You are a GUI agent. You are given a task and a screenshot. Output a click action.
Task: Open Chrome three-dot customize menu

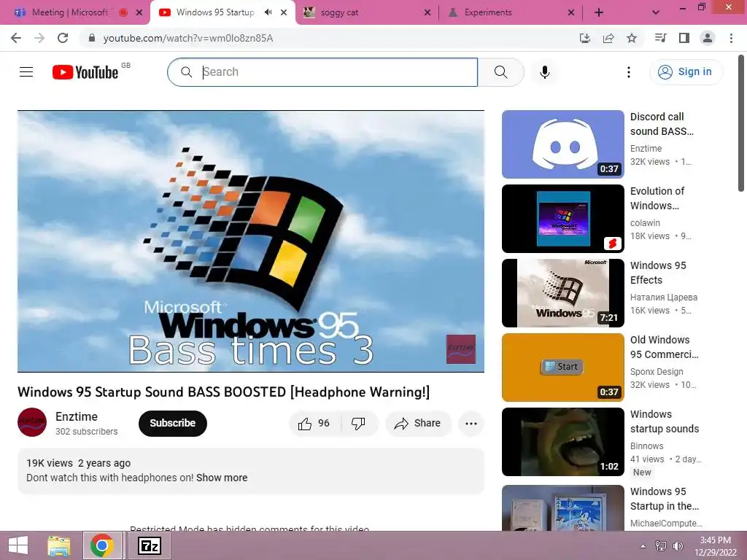(731, 38)
